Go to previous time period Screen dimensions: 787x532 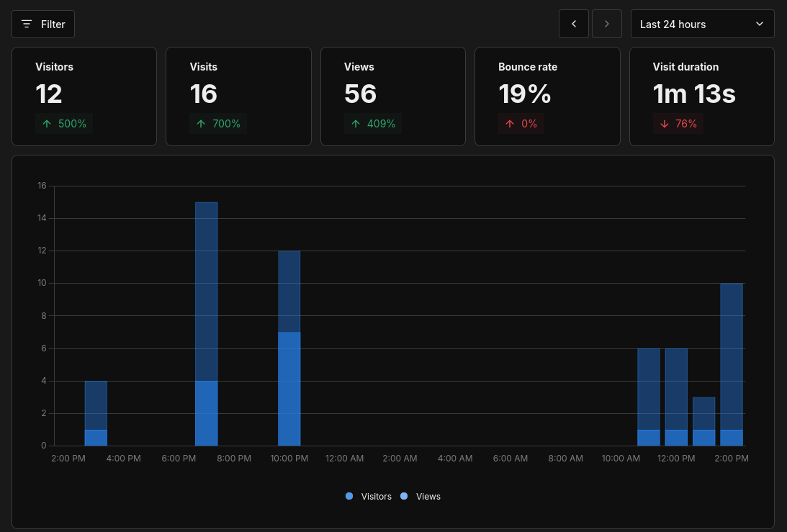click(574, 24)
